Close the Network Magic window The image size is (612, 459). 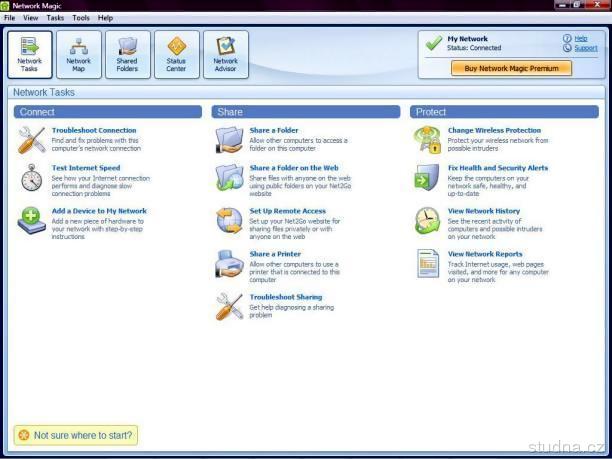[x=598, y=5]
